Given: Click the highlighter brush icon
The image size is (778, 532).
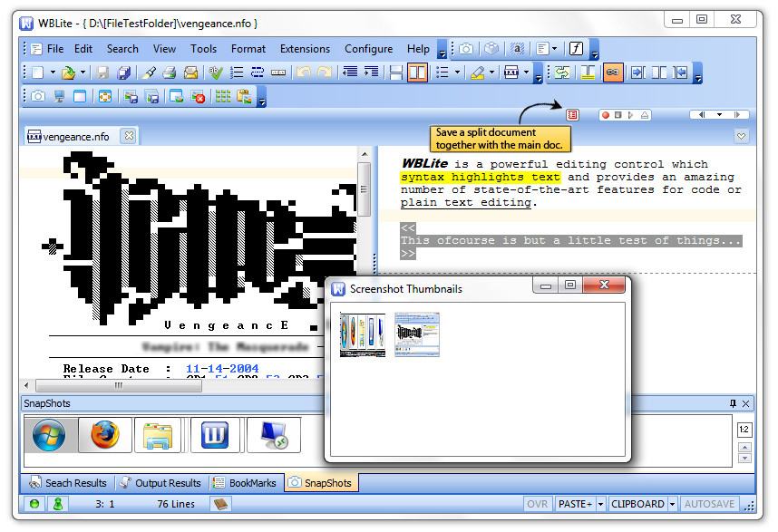Looking at the screenshot, I should pos(149,73).
